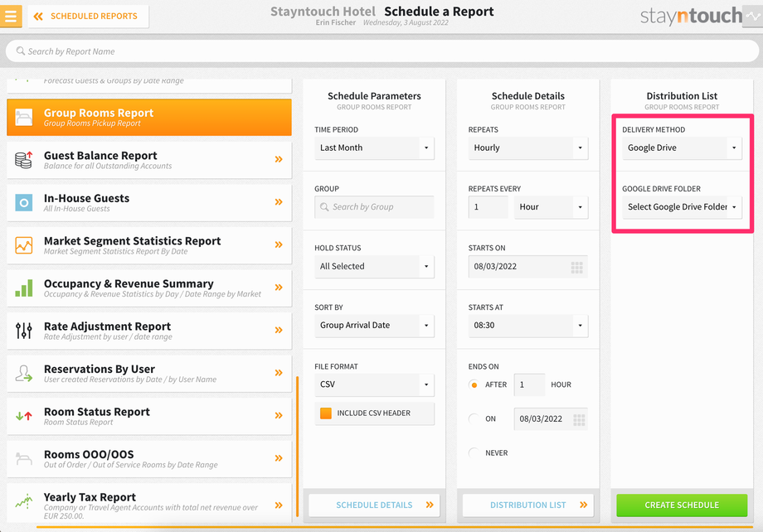Click the Market Segment Statistics chart icon

coord(23,245)
